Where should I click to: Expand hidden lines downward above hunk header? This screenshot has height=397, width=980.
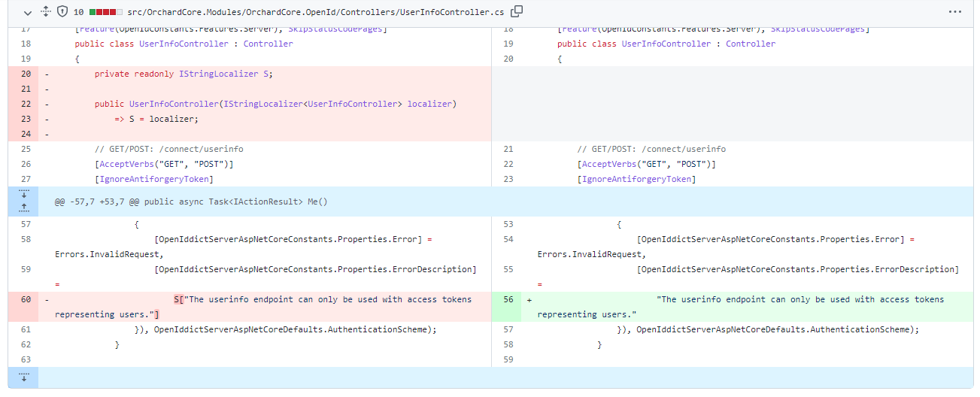point(23,194)
